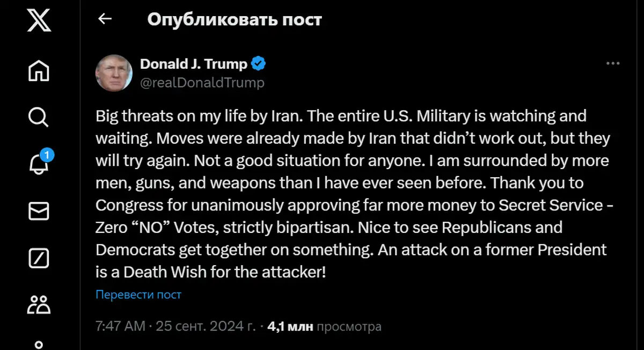Go back with the arrow
The width and height of the screenshot is (644, 350).
105,19
